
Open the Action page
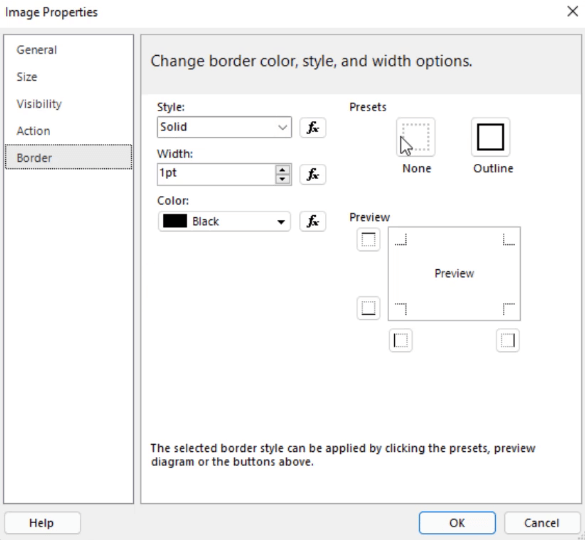33,131
